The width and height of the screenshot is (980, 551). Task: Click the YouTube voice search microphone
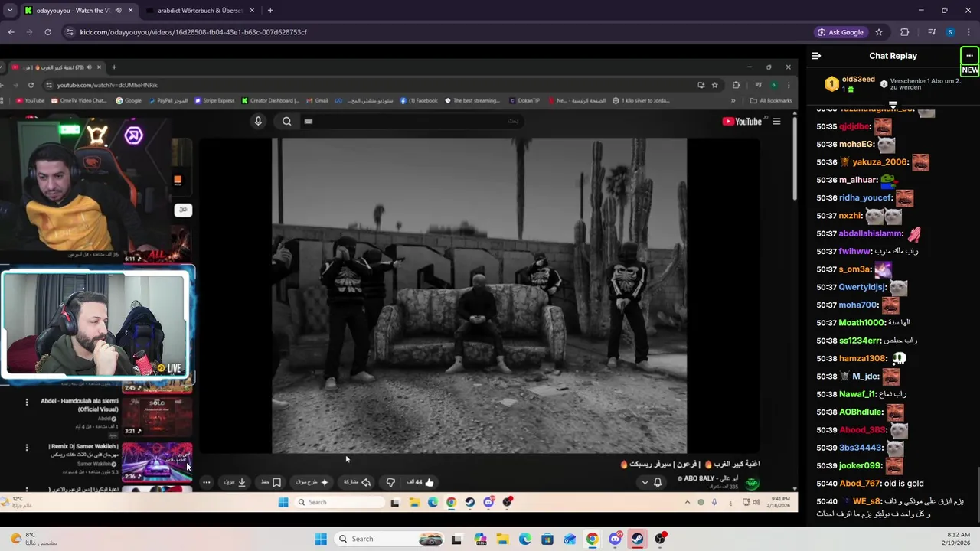point(258,121)
